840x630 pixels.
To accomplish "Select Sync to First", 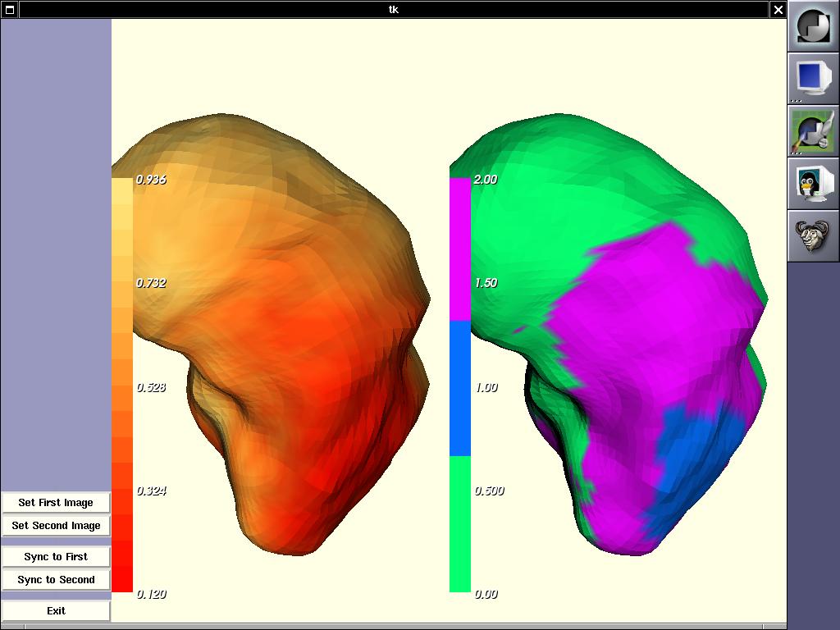I will (56, 557).
